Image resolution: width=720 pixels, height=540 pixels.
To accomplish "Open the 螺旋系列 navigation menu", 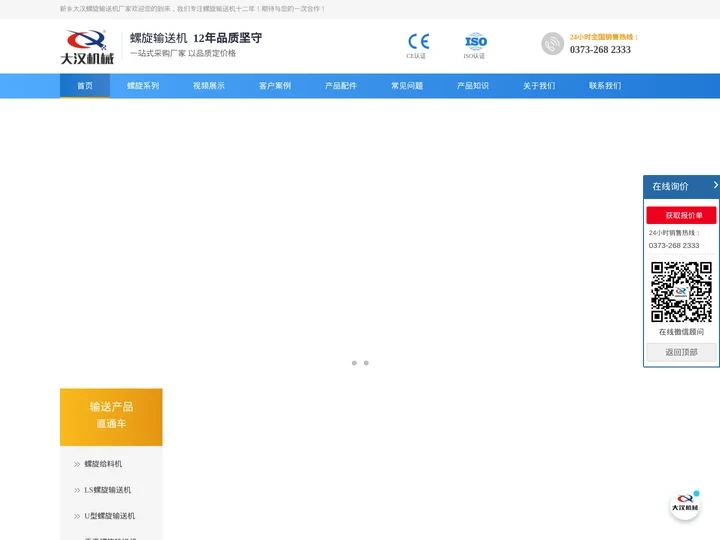I will [x=143, y=86].
